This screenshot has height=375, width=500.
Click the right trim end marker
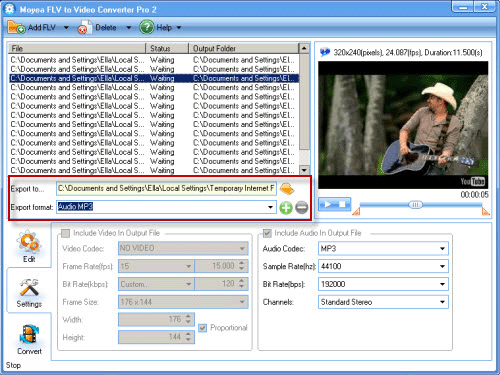pos(486,211)
